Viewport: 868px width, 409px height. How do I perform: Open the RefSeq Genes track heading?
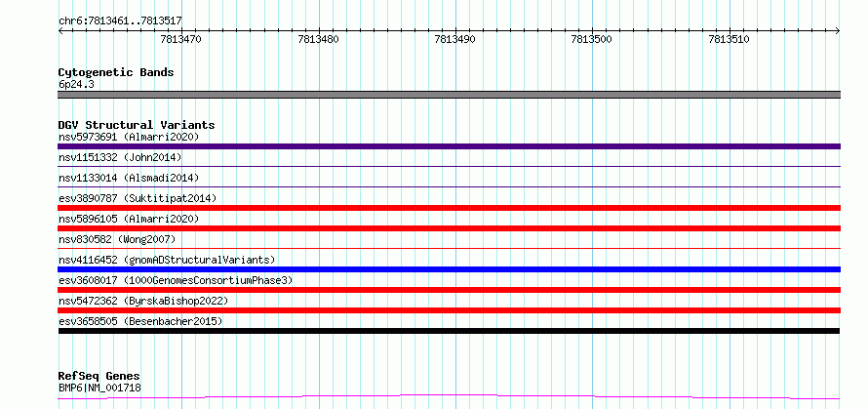99,377
